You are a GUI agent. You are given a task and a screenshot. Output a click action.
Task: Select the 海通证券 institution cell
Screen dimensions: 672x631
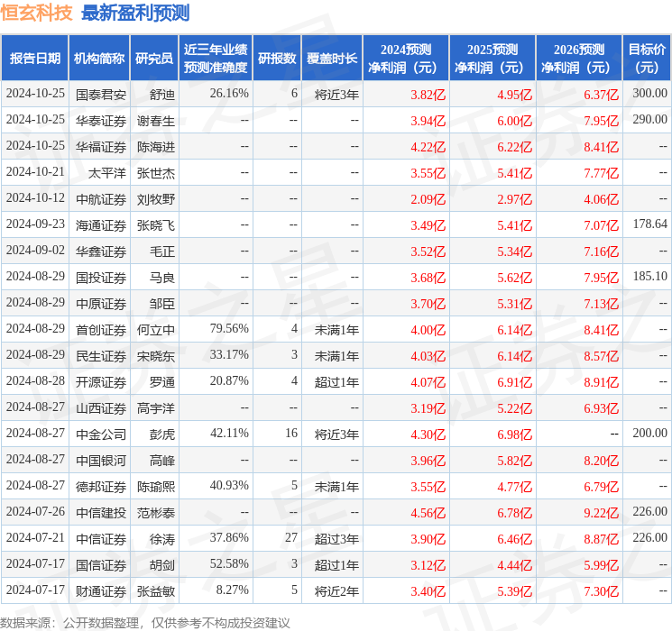[101, 225]
